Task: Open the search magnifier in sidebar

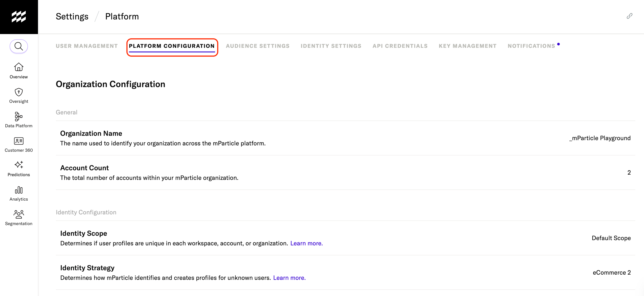Action: pyautogui.click(x=19, y=46)
